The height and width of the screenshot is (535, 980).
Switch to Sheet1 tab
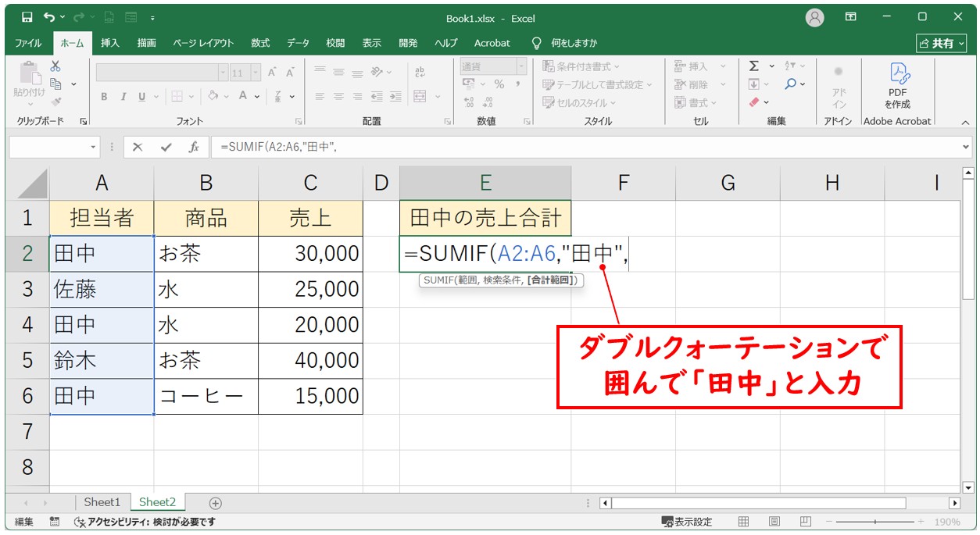pyautogui.click(x=102, y=502)
